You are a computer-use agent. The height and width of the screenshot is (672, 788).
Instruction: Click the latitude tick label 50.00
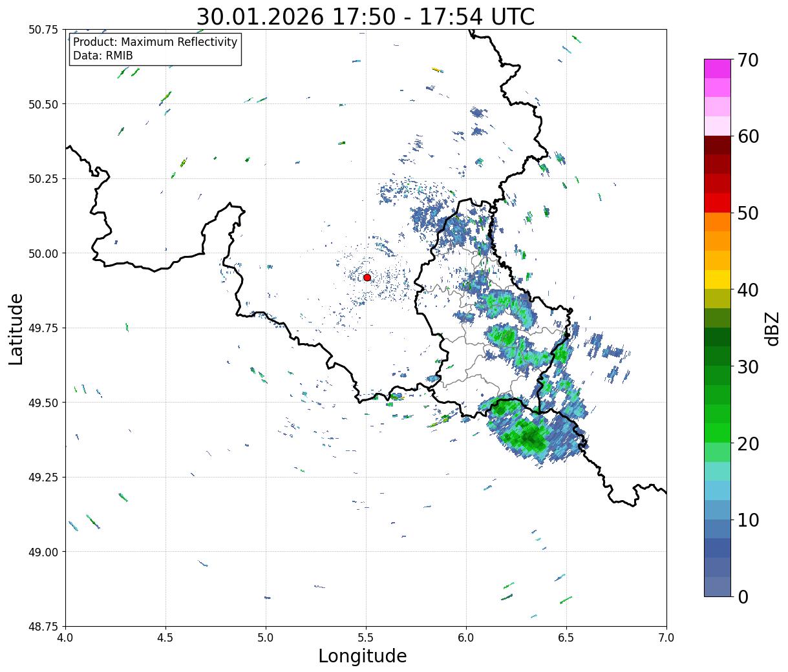click(43, 253)
